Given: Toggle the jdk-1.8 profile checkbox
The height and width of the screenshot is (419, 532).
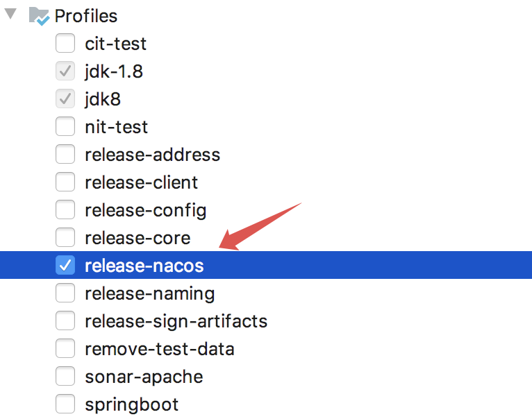Looking at the screenshot, I should click(x=65, y=71).
